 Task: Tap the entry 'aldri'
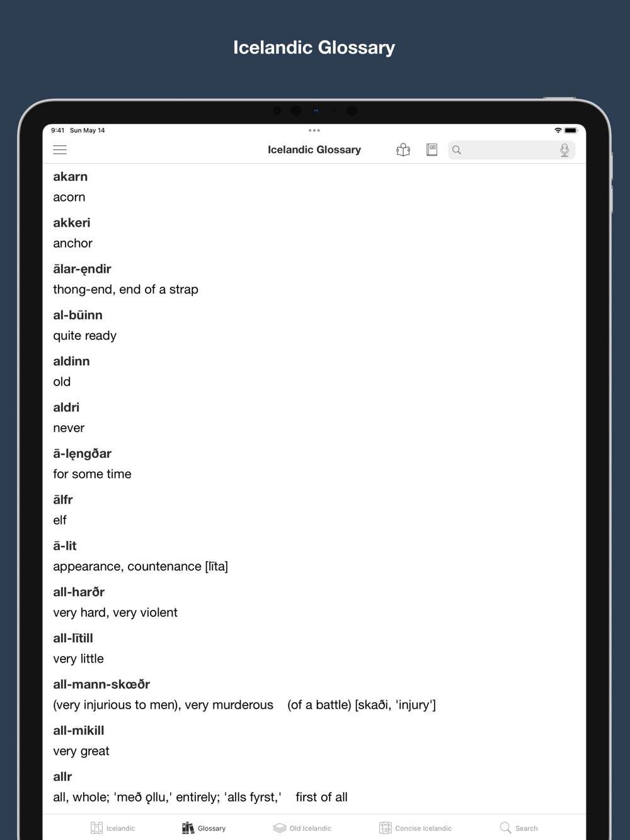click(66, 407)
